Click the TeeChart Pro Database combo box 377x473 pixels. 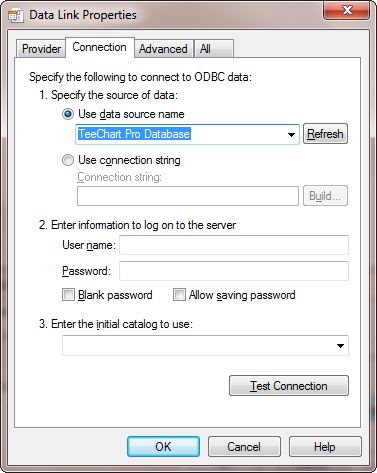187,134
